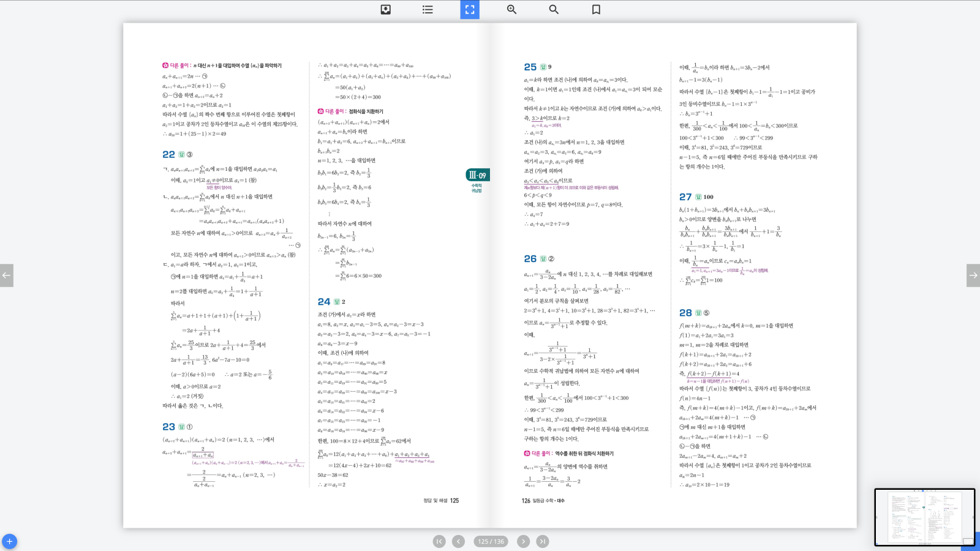
Task: Go to the previous page using bottom chevron
Action: point(458,541)
